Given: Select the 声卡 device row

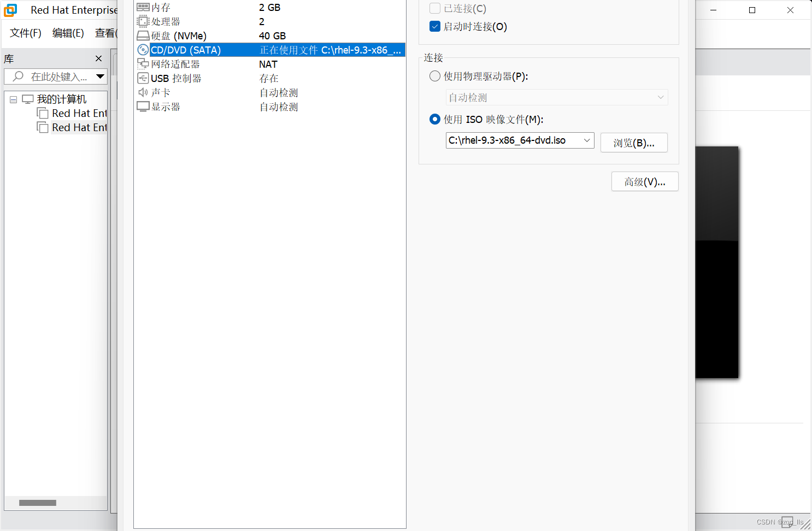Looking at the screenshot, I should 270,92.
